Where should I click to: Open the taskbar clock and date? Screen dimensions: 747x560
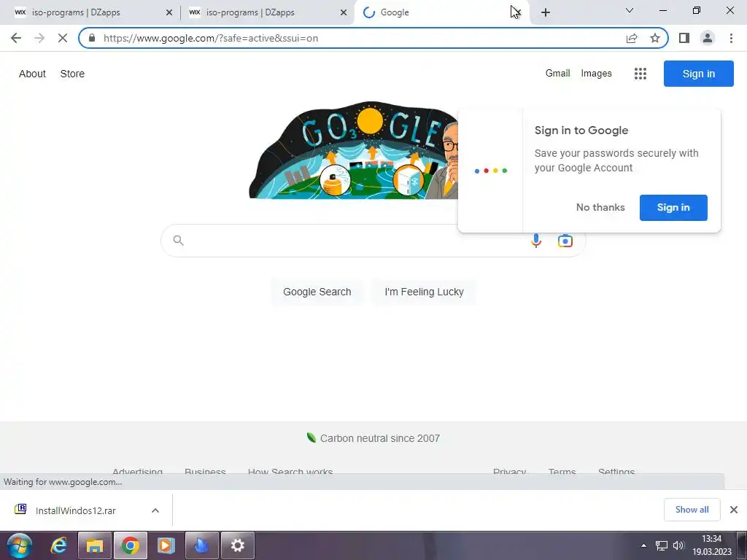point(712,545)
